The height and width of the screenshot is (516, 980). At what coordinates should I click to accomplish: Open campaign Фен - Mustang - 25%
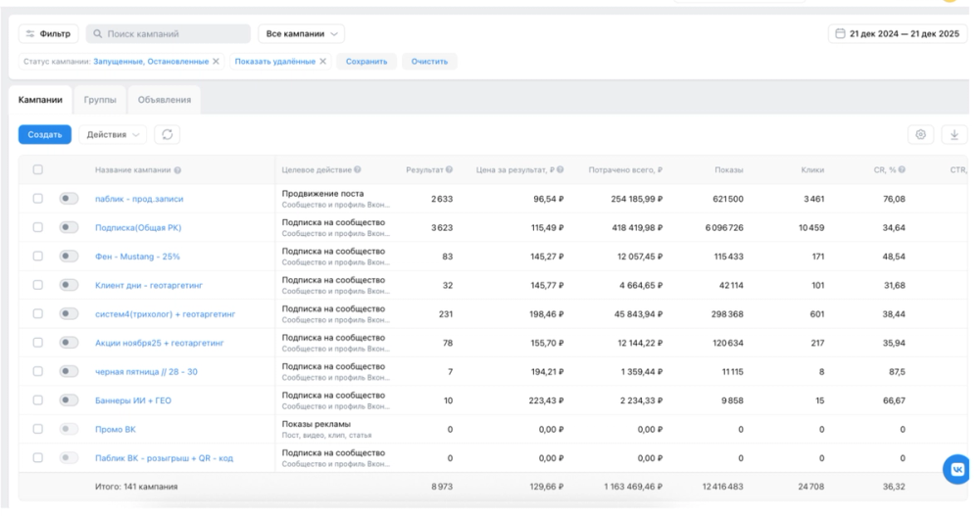point(137,257)
